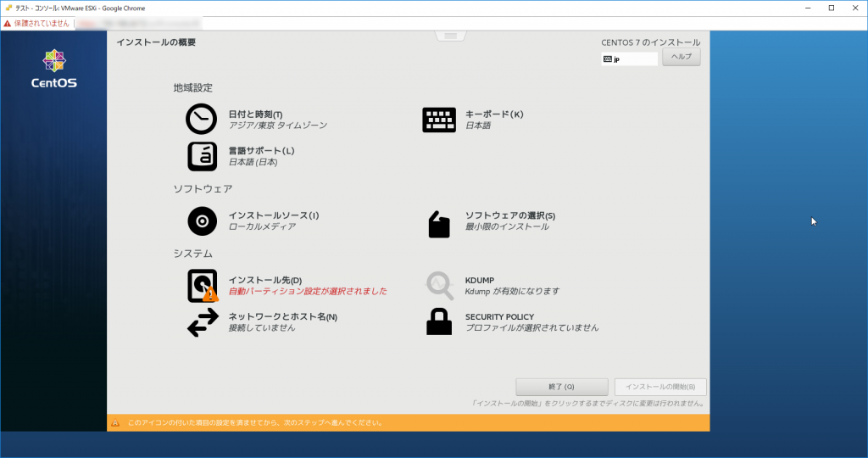Click the 日本語 value under キーボード
The height and width of the screenshot is (458, 868).
pyautogui.click(x=478, y=126)
